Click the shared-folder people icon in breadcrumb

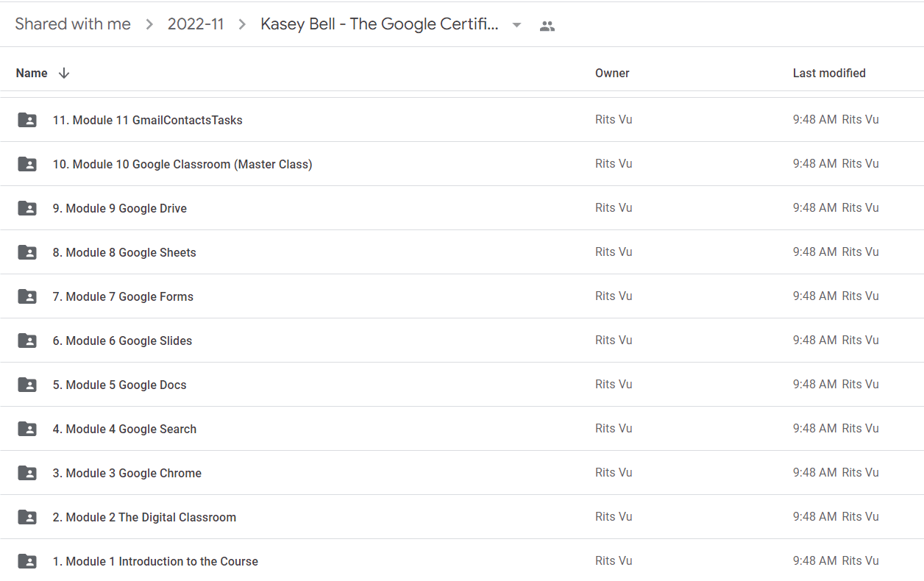point(547,26)
